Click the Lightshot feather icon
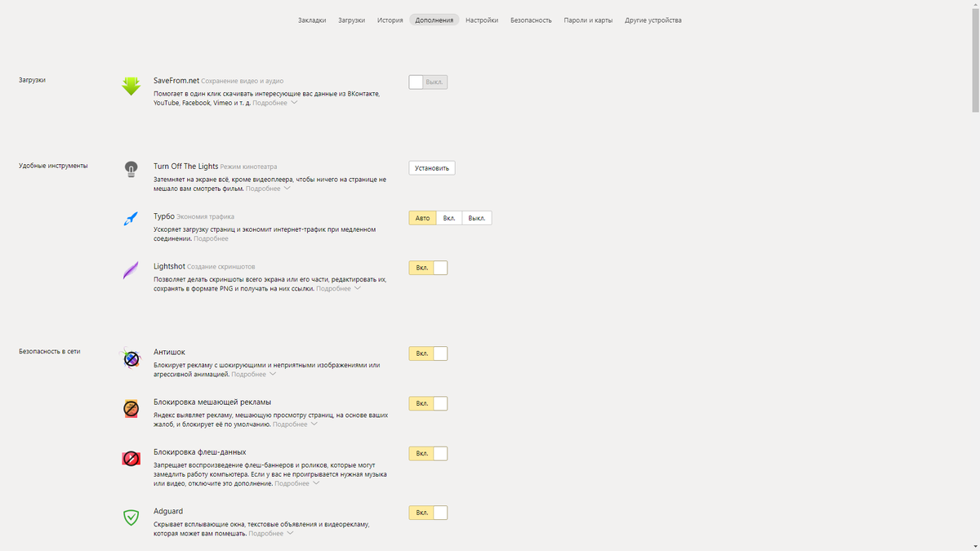980x551 pixels. click(x=131, y=269)
